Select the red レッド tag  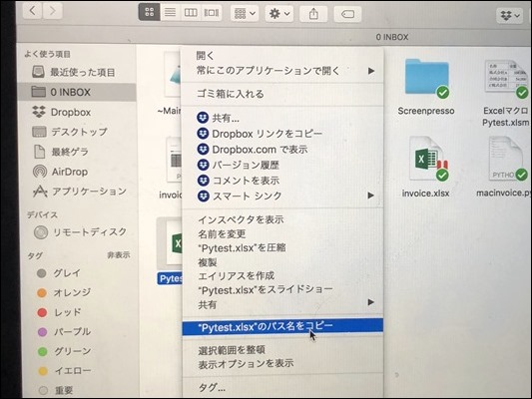click(x=59, y=312)
